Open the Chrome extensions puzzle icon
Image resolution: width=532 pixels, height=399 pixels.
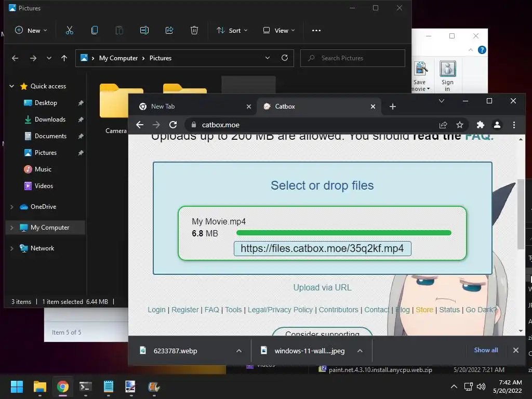pyautogui.click(x=481, y=125)
